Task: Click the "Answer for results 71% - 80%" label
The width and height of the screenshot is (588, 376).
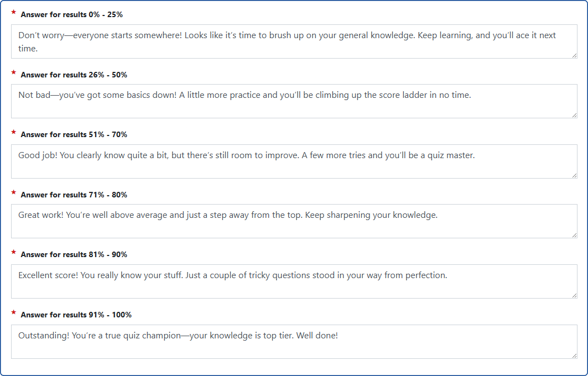Action: 74,195
